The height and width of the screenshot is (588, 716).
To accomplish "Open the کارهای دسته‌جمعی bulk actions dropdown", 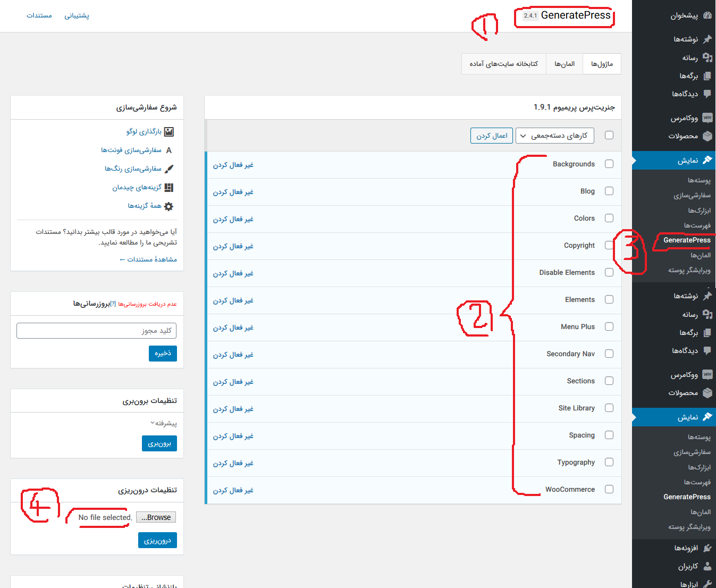I will [x=555, y=136].
